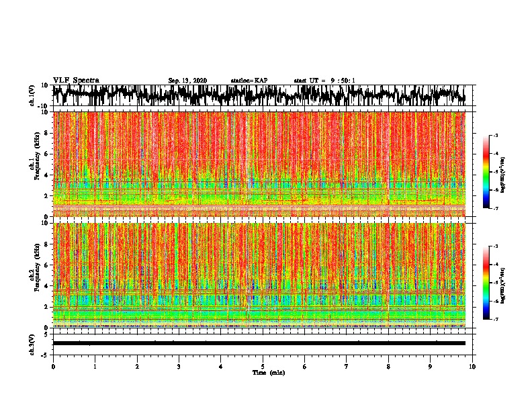The height and width of the screenshot is (411, 532).
Task: Click the ch.1 spectrogram color scale bar
Action: pyautogui.click(x=486, y=172)
